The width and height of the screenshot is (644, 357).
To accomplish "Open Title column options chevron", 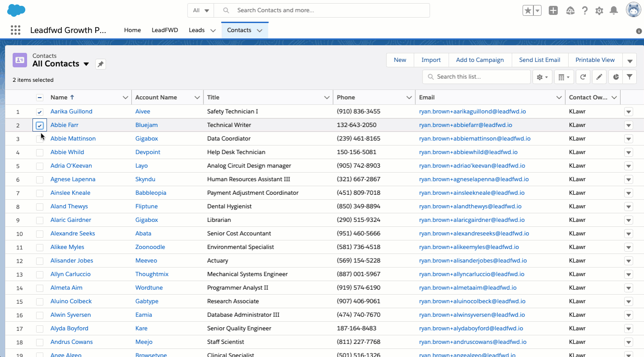I will coord(327,98).
